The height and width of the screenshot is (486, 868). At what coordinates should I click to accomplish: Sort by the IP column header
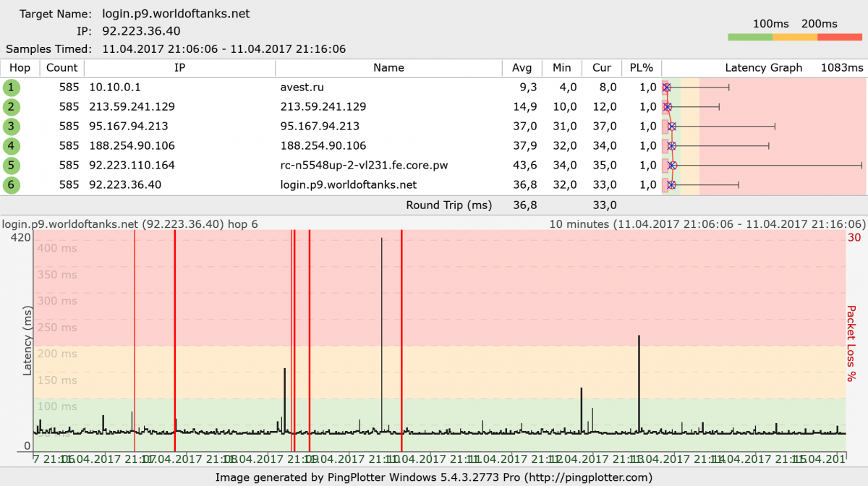179,68
